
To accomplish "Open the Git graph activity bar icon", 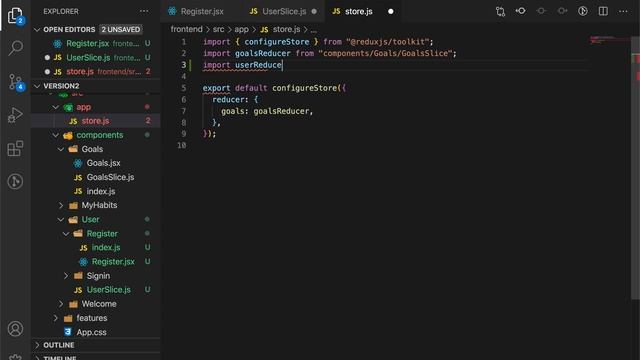I will 15,181.
